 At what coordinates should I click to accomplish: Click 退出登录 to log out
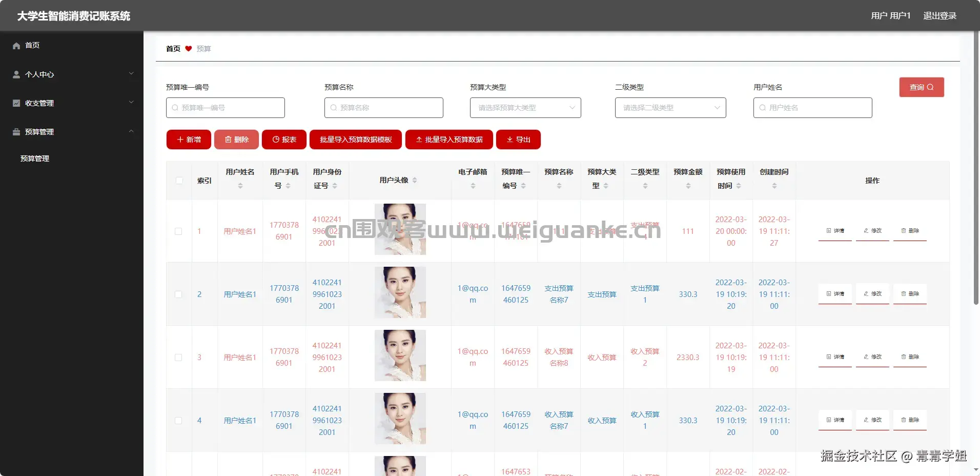940,16
